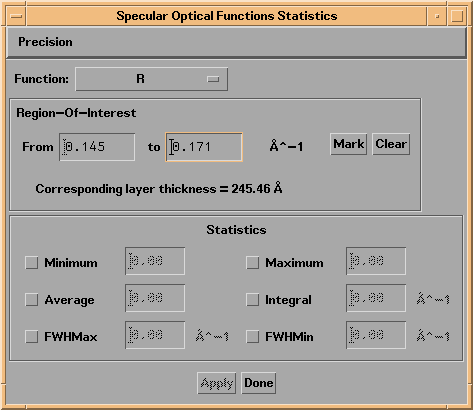Click the Minimum value field
Image resolution: width=473 pixels, height=410 pixels.
click(155, 261)
